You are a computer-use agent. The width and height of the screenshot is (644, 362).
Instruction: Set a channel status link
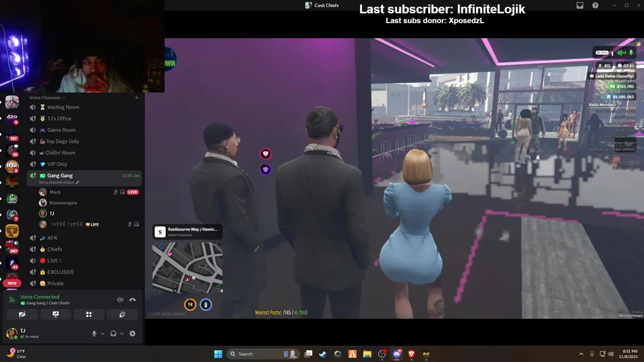59,183
